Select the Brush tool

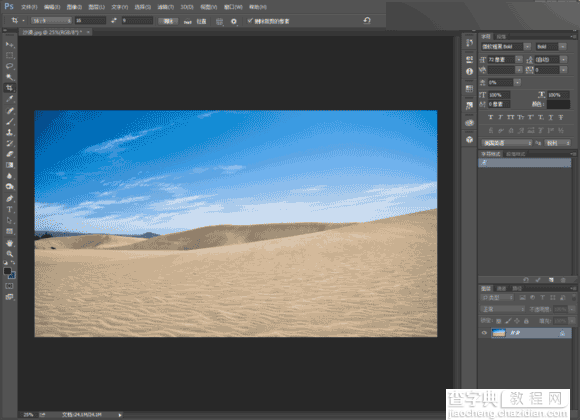[x=9, y=121]
